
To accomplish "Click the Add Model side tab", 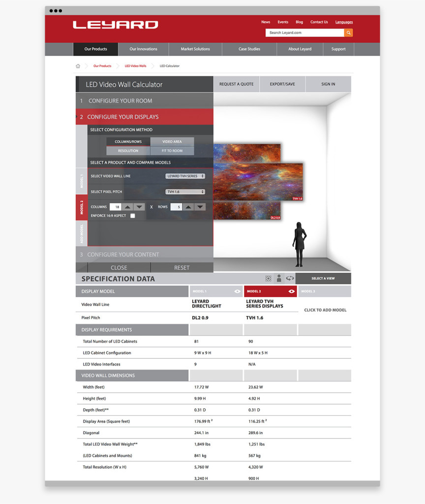I will (x=82, y=234).
